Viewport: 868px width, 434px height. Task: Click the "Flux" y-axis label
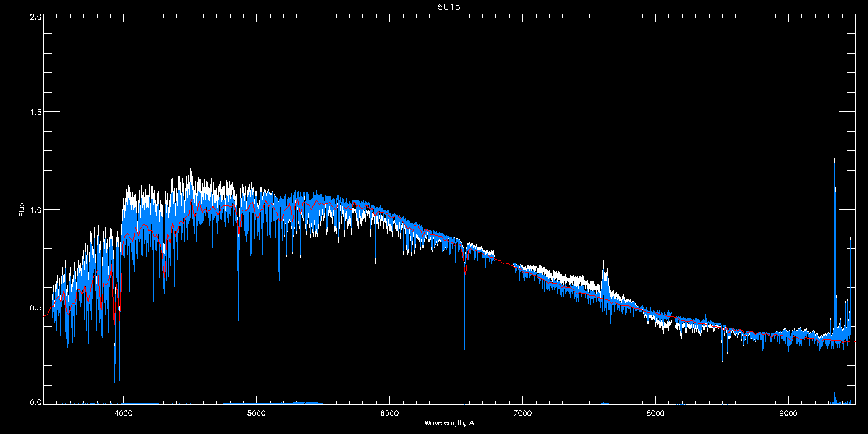click(x=22, y=209)
